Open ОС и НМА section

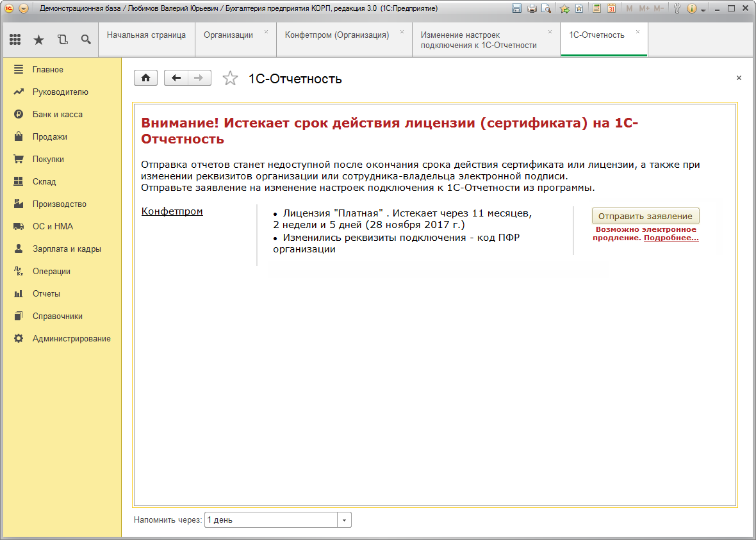click(x=61, y=227)
